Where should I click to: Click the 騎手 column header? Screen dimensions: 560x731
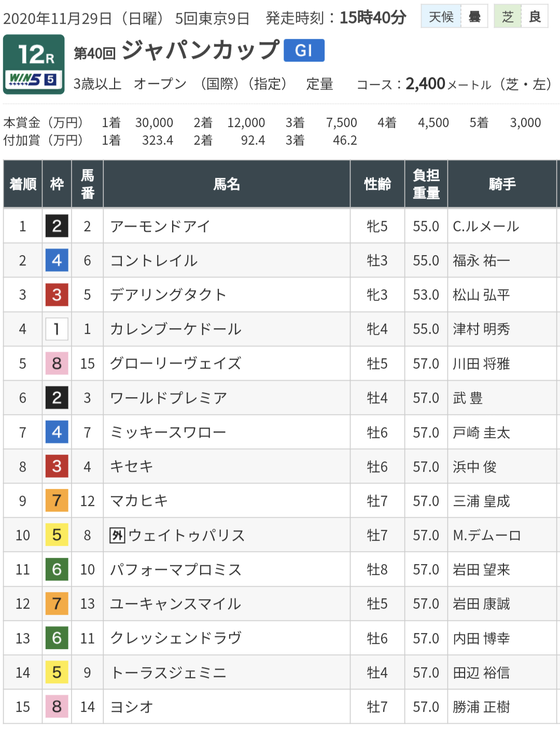coord(502,184)
